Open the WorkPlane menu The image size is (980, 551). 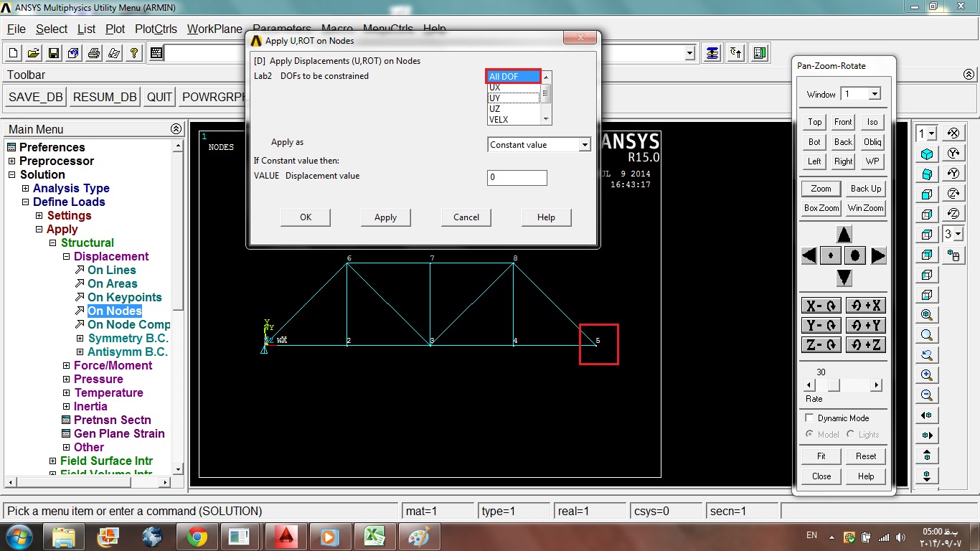pyautogui.click(x=215, y=29)
